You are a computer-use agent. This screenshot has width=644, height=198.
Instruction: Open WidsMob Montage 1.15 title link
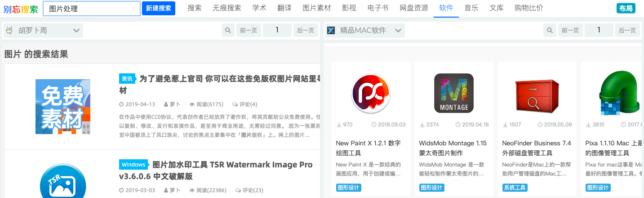pyautogui.click(x=453, y=148)
